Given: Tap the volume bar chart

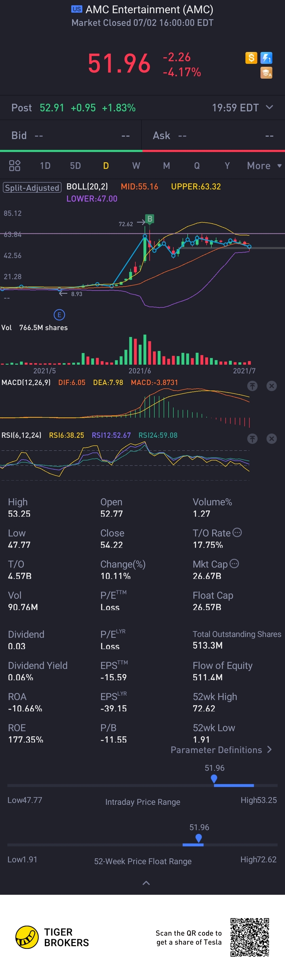Looking at the screenshot, I should pyautogui.click(x=126, y=350).
